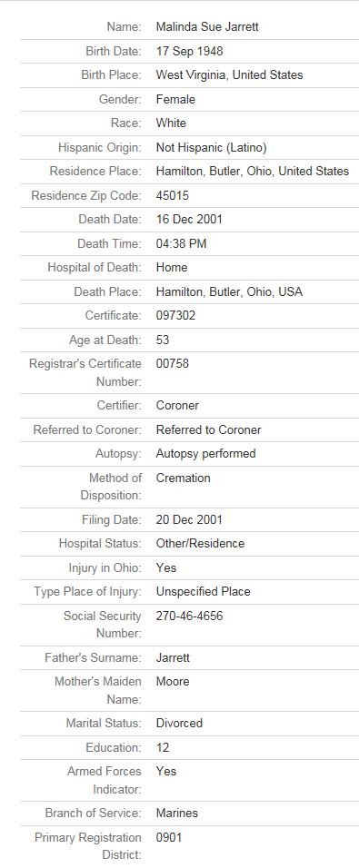Screen dimensions: 359x868
Task: Select birth date 17 Sep 1948
Action: pyautogui.click(x=189, y=52)
